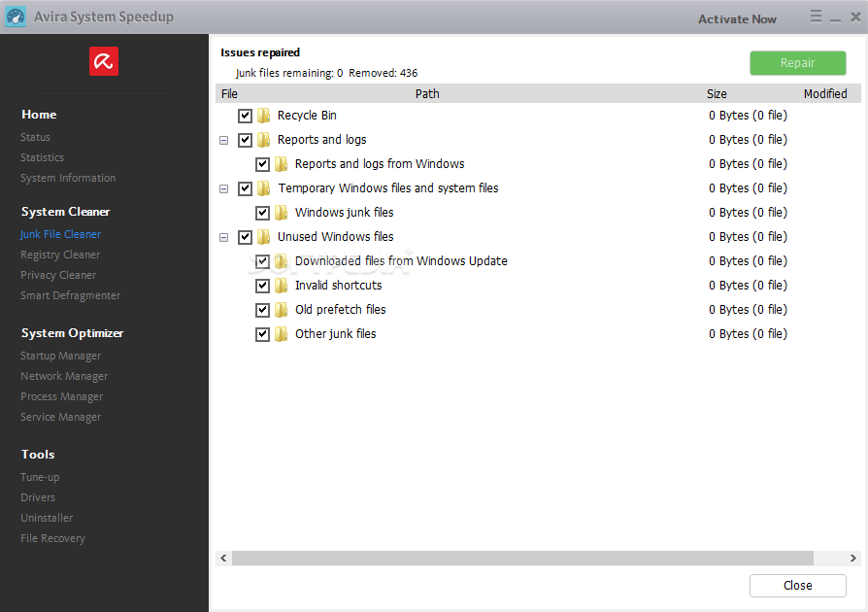Collapse Temporary Windows files and system files node
This screenshot has height=612, width=868.
coord(223,188)
